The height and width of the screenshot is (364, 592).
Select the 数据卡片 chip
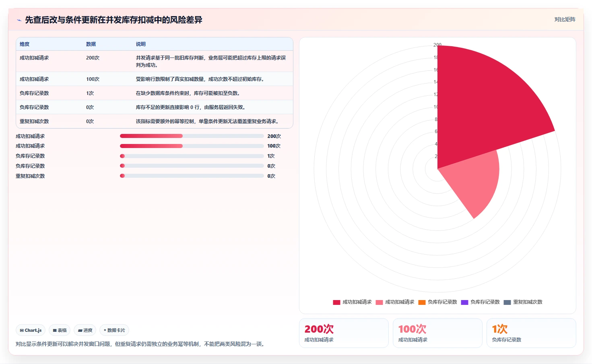(x=114, y=330)
